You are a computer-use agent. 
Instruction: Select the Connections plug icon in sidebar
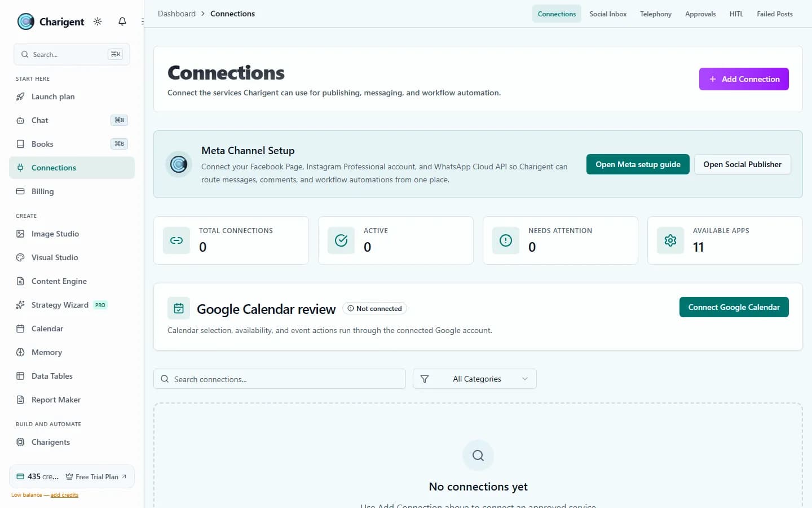point(20,168)
